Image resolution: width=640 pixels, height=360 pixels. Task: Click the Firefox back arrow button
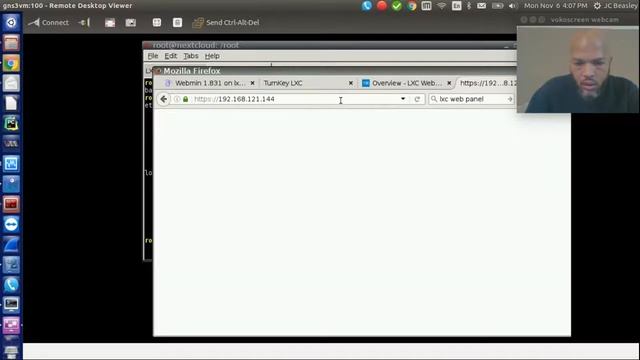[164, 99]
